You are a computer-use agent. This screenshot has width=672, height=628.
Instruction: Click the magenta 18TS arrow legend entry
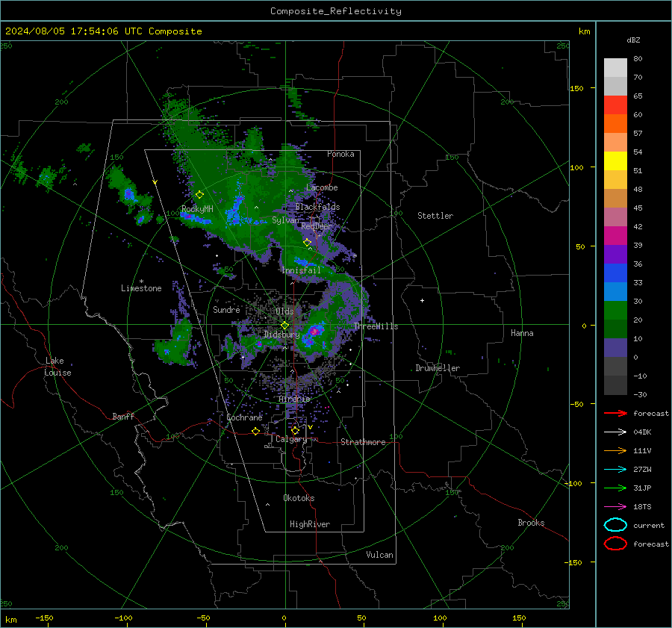(615, 507)
